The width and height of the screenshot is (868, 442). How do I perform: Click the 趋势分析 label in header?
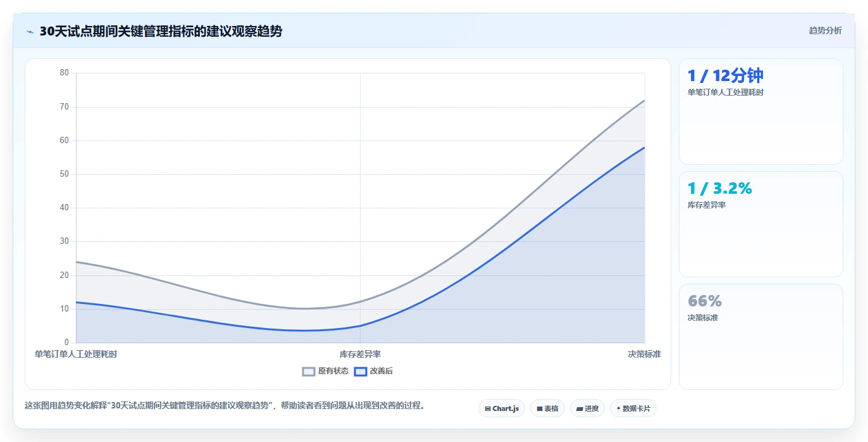(826, 31)
